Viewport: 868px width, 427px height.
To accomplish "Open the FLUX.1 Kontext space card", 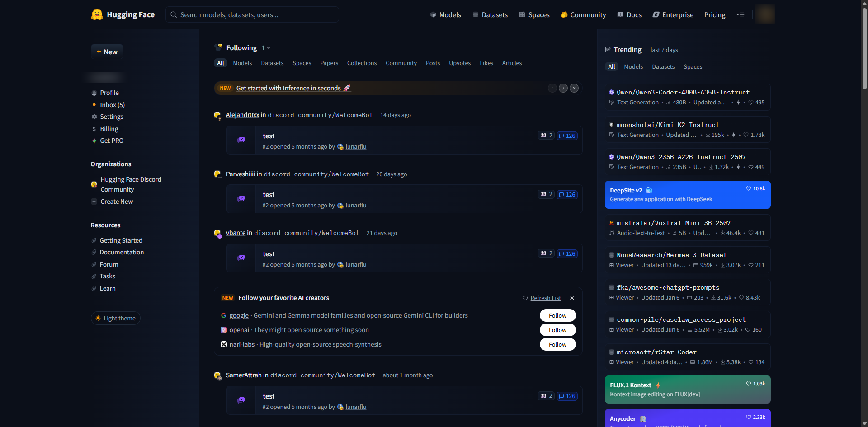I will tap(688, 389).
